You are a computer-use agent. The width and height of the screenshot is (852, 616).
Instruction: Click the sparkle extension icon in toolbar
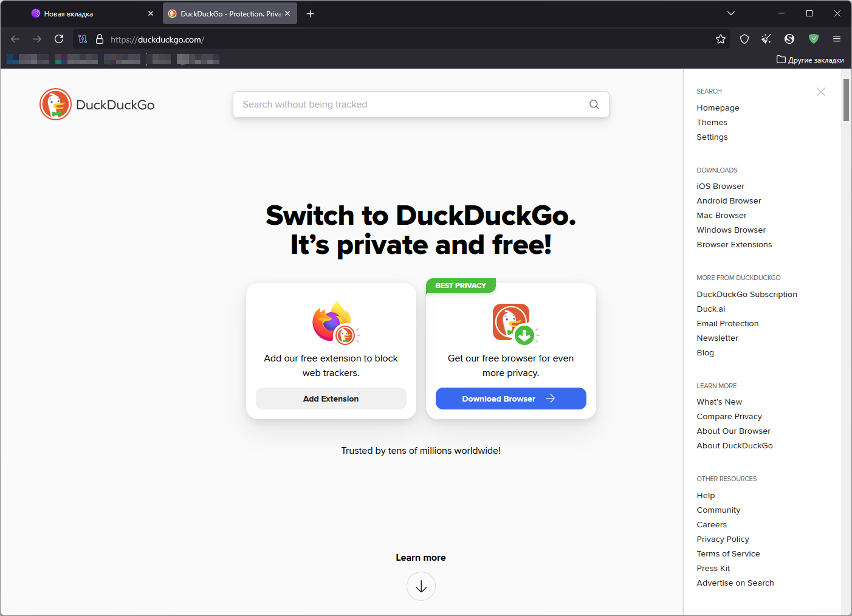pos(766,39)
